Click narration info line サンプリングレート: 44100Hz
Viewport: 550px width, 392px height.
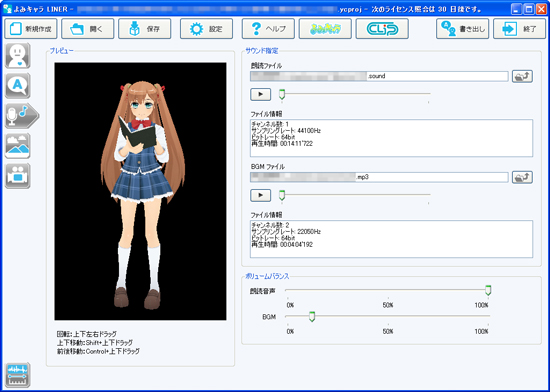pyautogui.click(x=286, y=131)
